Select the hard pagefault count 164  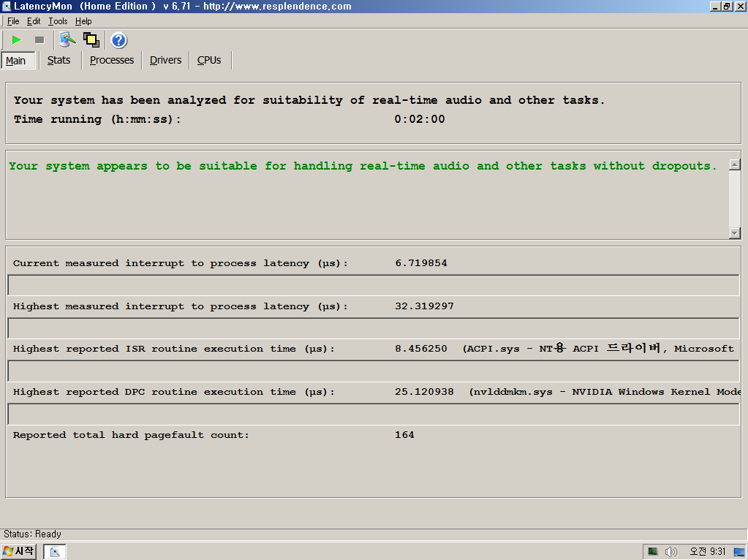coord(404,434)
